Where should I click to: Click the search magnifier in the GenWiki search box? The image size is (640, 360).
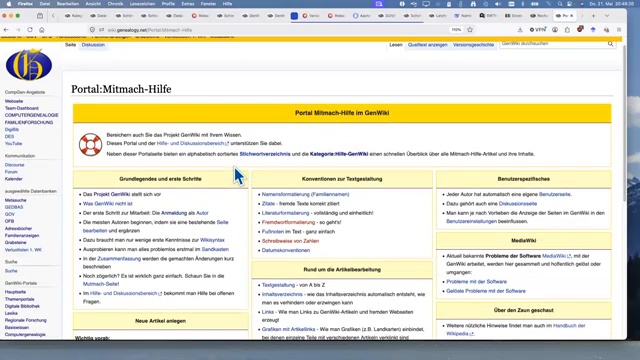(610, 44)
